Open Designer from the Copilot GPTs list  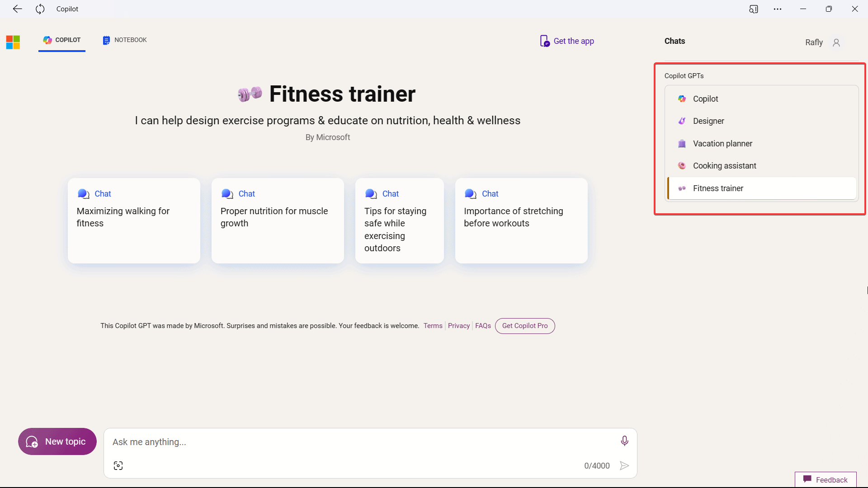(x=708, y=121)
